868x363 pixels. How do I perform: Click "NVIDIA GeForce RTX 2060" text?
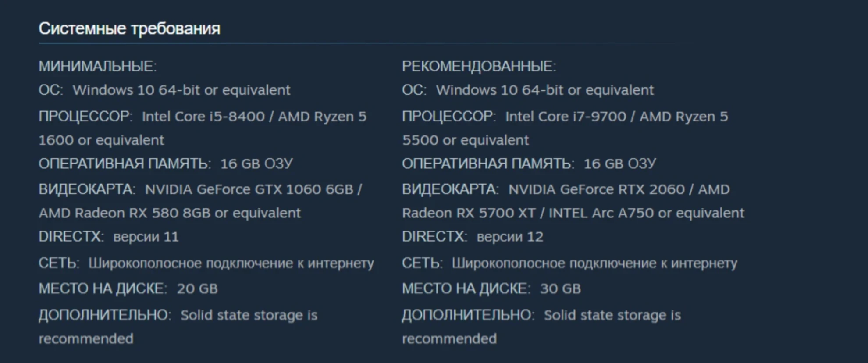(596, 189)
